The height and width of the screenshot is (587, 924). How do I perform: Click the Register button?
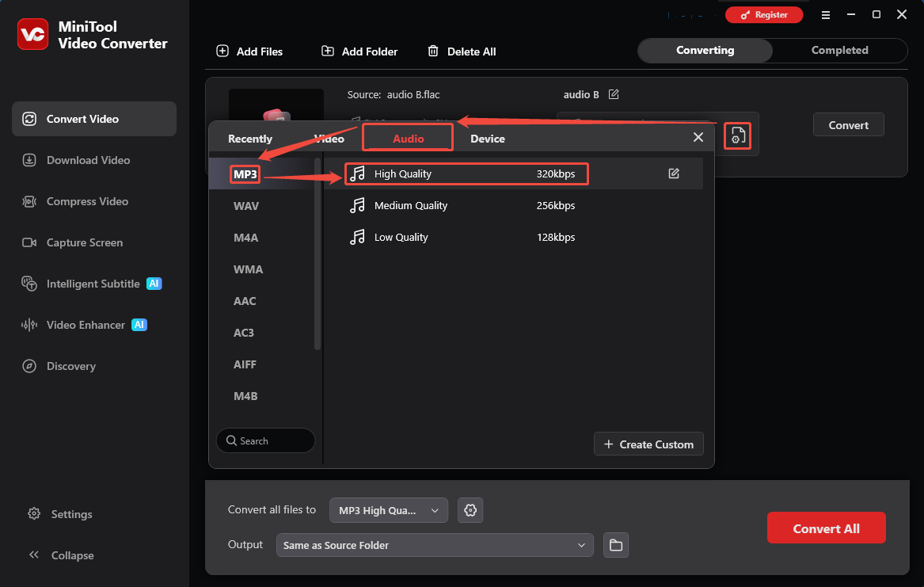point(764,15)
